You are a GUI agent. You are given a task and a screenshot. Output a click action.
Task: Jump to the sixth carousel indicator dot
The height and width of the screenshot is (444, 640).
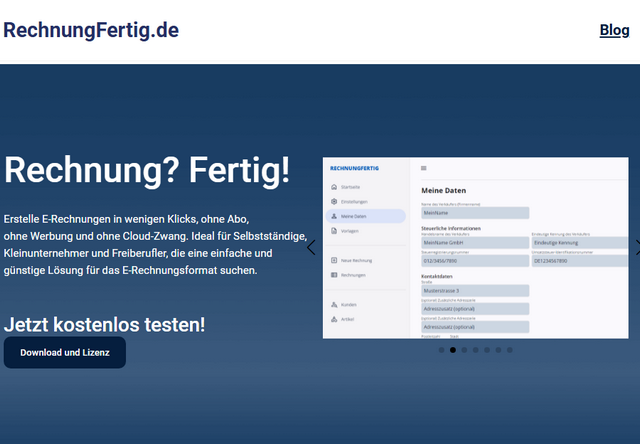[x=498, y=350]
